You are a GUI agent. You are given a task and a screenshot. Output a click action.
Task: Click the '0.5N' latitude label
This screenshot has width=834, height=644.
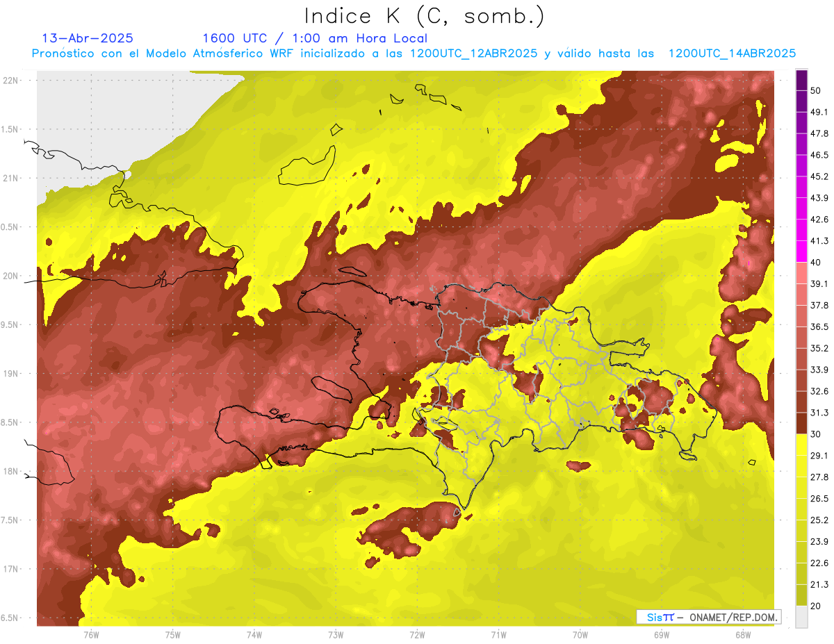[10, 227]
